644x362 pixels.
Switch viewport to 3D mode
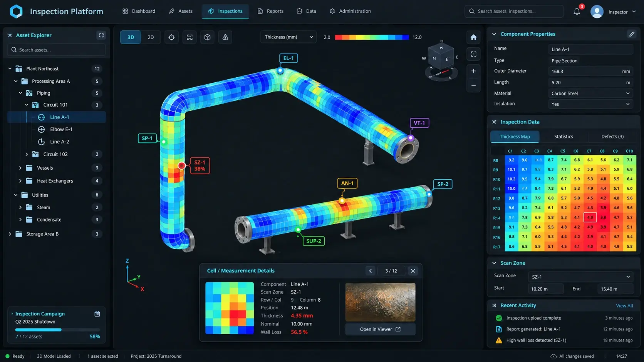131,37
